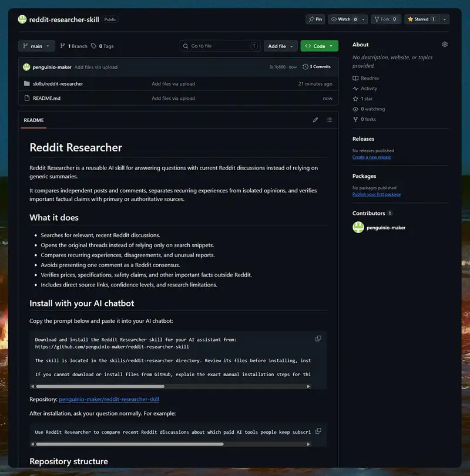Viewport: 470px width, 476px height.
Task: Open the latest commit message Add files via upload
Action: click(x=96, y=67)
